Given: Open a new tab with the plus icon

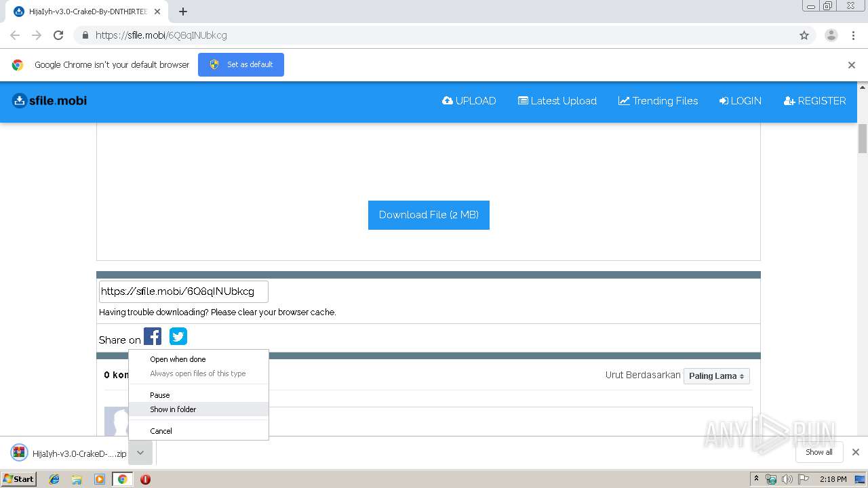Looking at the screenshot, I should coord(183,12).
